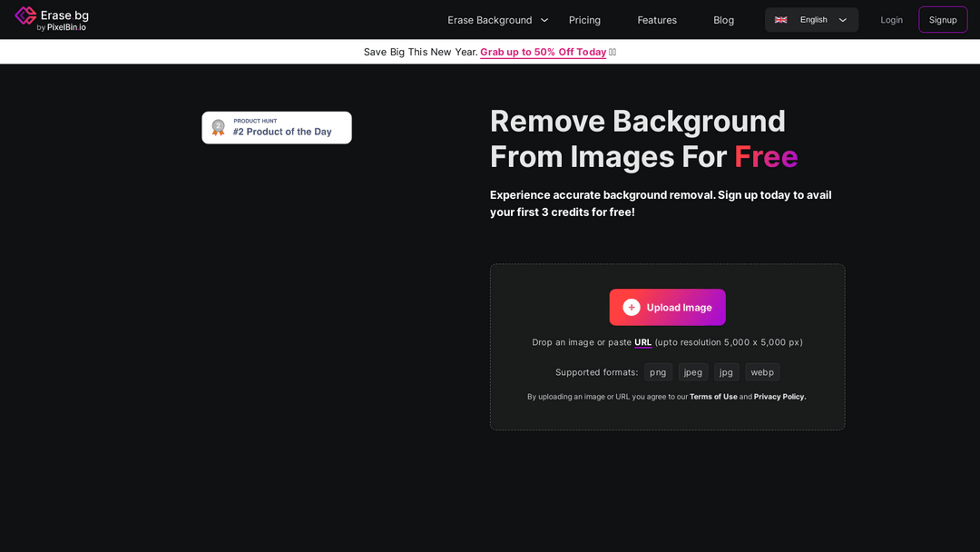Select the webp format tag
This screenshot has width=980, height=552.
click(x=762, y=372)
